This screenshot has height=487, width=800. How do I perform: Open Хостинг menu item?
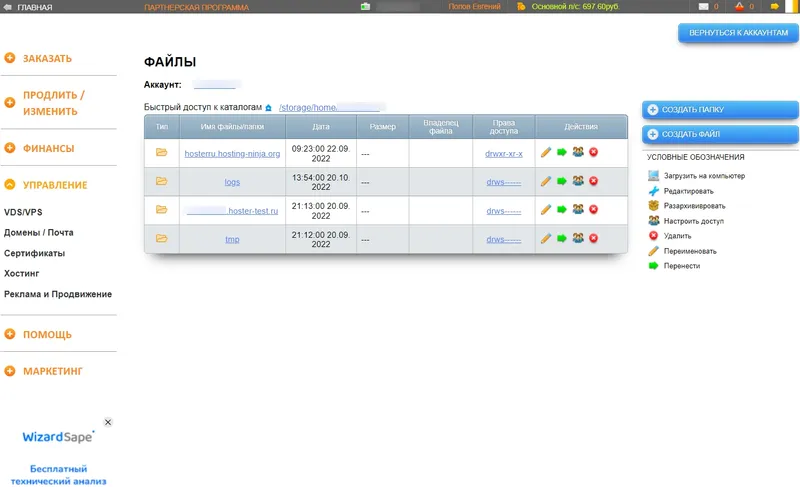[21, 273]
